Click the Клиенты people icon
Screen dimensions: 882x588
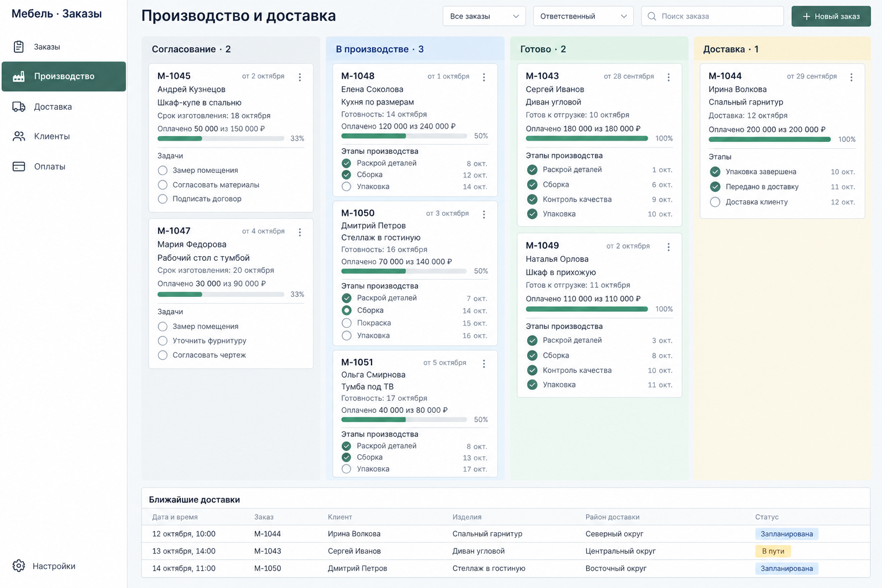(19, 136)
